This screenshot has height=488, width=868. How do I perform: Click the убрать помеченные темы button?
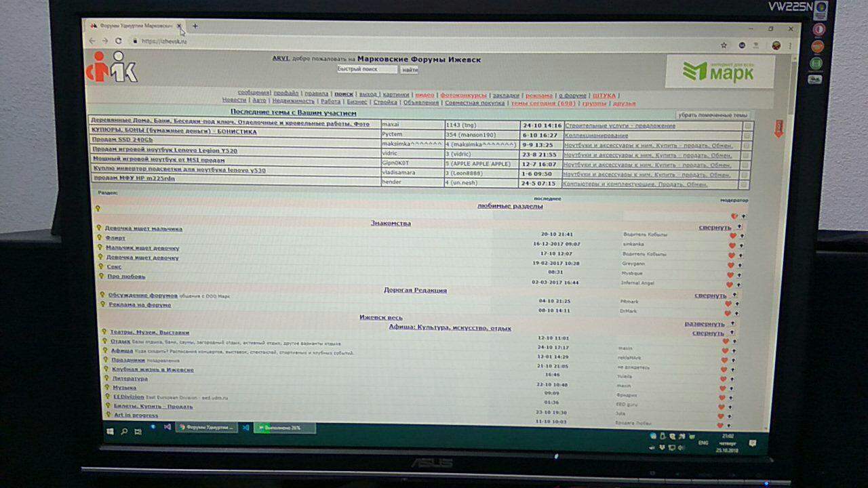tap(713, 115)
